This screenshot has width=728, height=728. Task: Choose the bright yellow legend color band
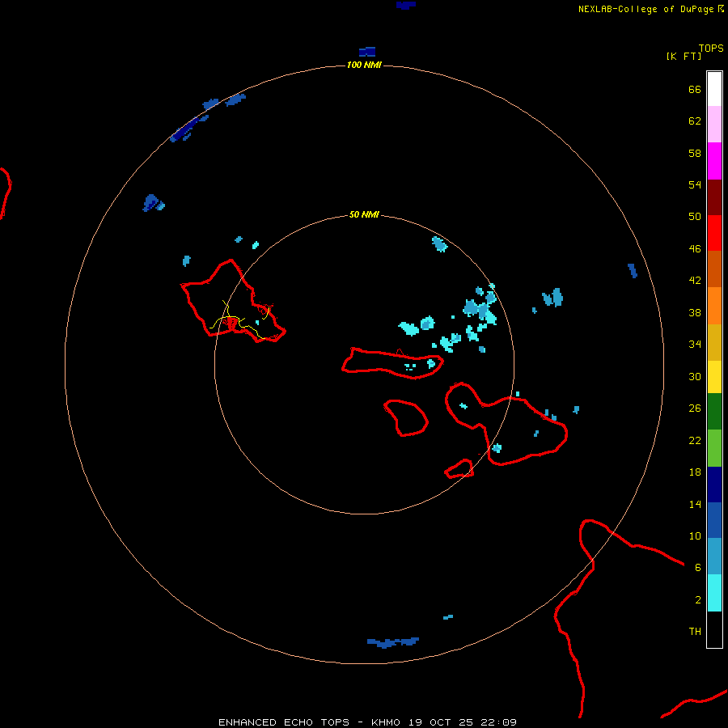coord(714,377)
